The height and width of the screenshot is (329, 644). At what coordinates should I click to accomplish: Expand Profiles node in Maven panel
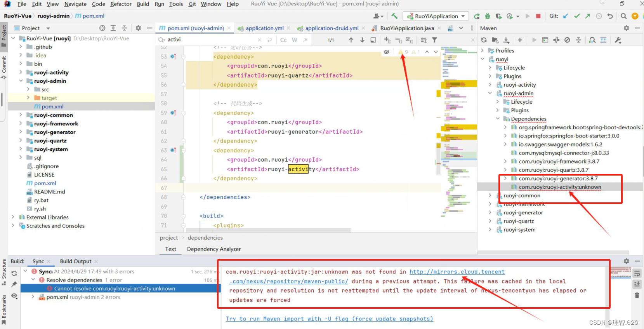[483, 50]
